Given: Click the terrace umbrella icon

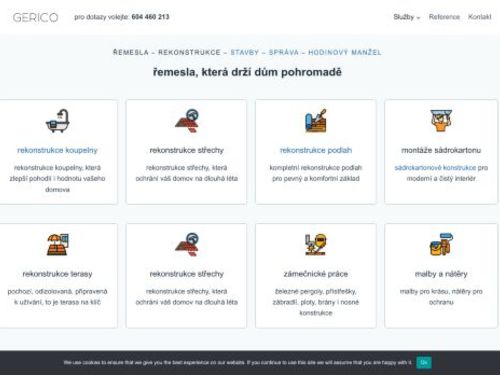Looking at the screenshot, I should coord(58,245).
